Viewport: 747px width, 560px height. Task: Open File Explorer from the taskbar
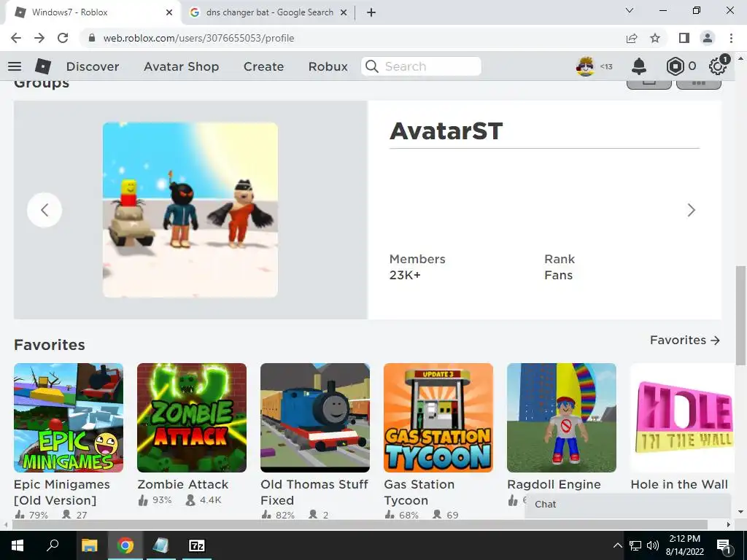(89, 545)
